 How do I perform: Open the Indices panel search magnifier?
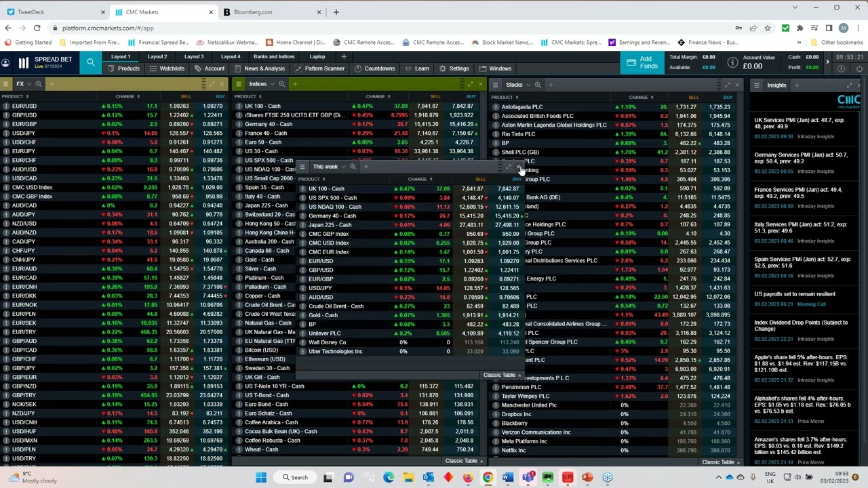(282, 84)
